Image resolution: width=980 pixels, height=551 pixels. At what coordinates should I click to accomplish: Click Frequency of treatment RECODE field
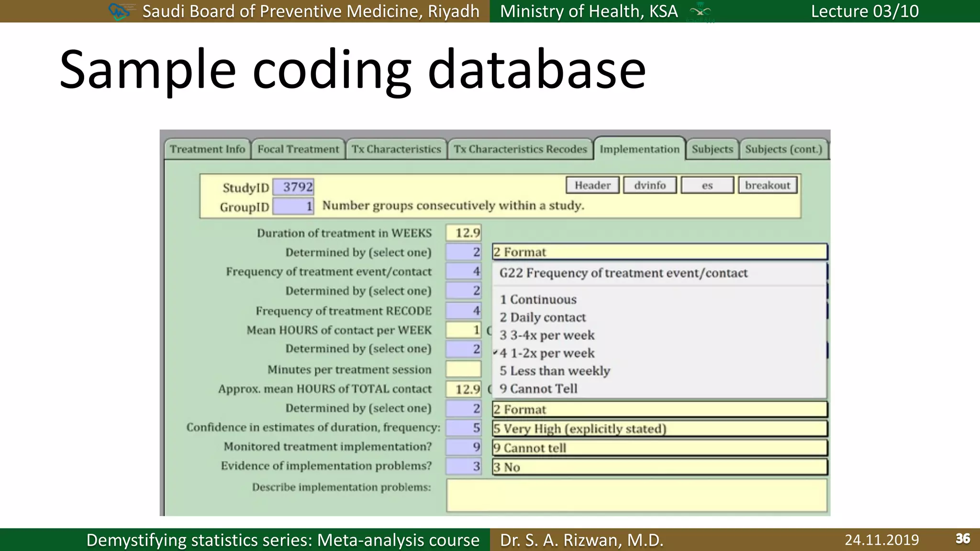point(463,310)
